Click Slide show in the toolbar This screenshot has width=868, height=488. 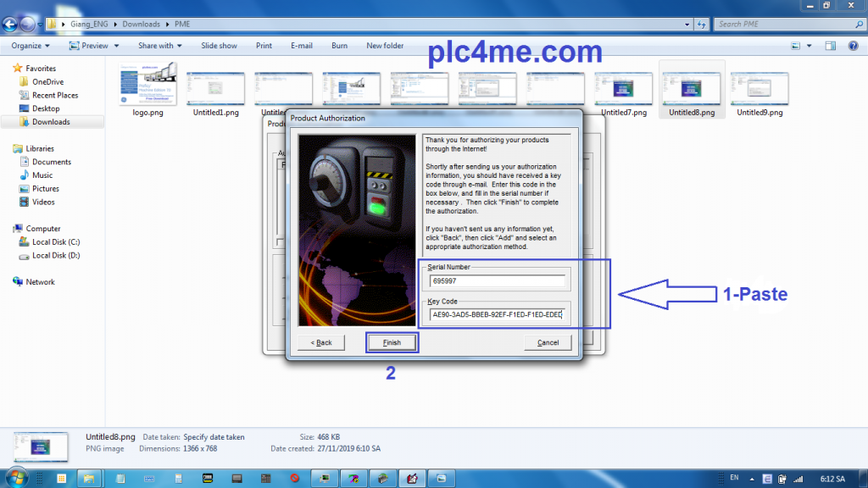[219, 46]
